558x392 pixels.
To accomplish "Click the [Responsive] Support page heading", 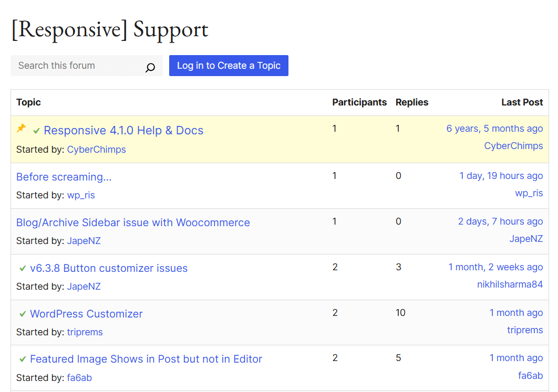I will coord(110,30).
